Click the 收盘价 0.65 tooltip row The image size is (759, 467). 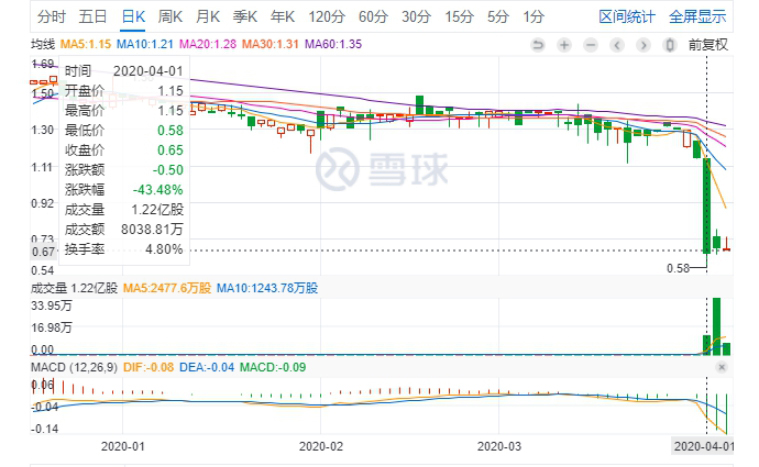point(124,150)
